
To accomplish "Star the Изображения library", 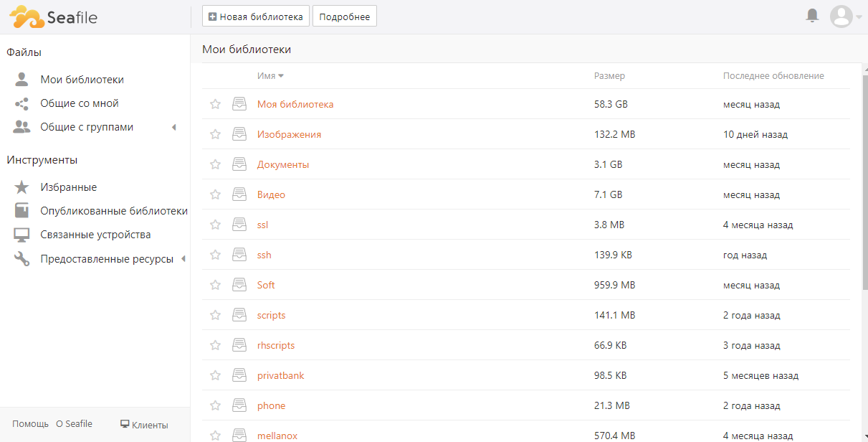I will 215,134.
